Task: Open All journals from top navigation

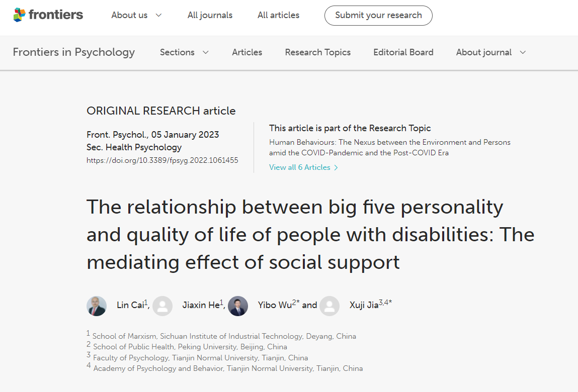Action: pos(210,15)
